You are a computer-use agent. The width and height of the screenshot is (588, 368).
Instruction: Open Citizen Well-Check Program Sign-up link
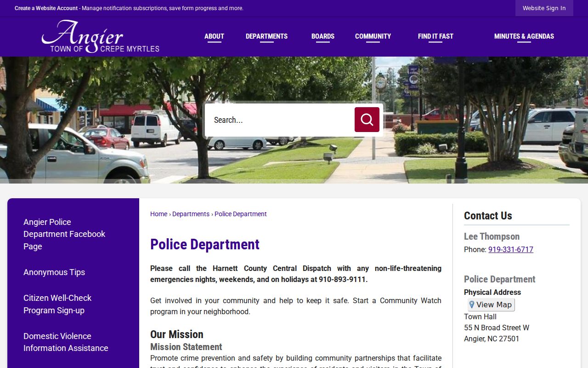(57, 304)
